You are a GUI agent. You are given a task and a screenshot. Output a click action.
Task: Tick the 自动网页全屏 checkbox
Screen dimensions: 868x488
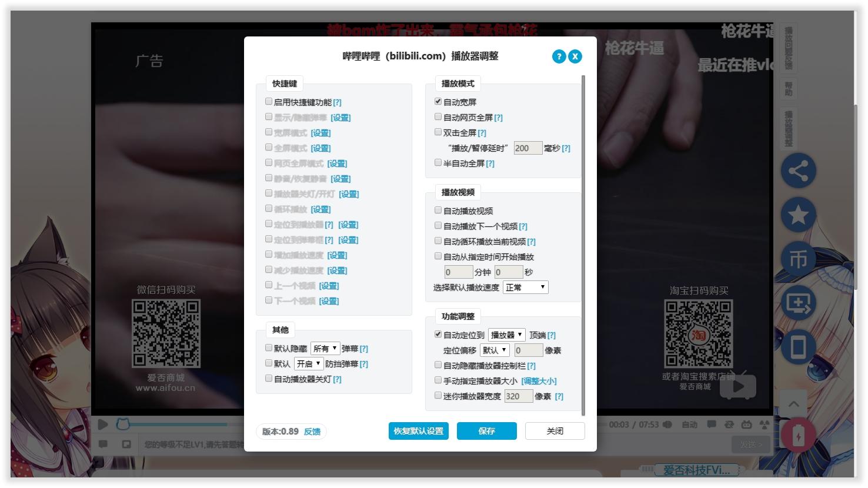(x=438, y=117)
